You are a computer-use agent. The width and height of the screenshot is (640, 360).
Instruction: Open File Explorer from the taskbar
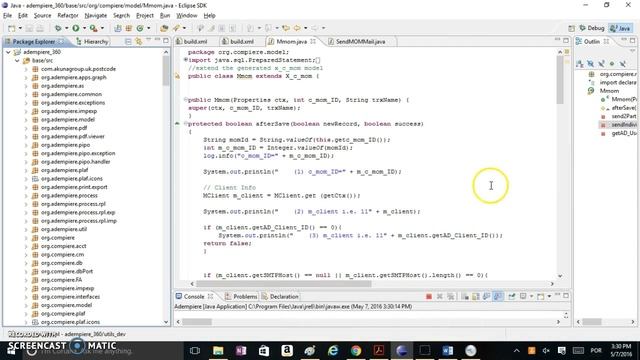coord(218,351)
